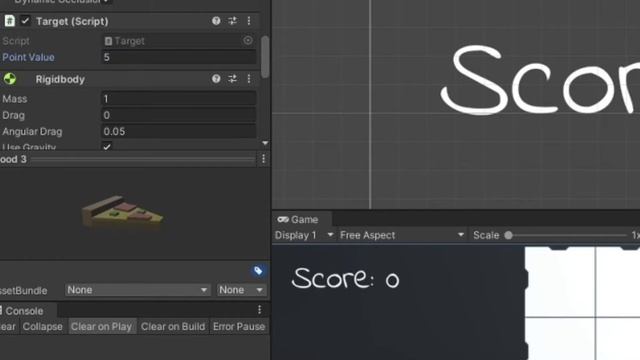Disable the Target (Script) component checkbox
Image resolution: width=640 pixels, height=360 pixels.
(25, 21)
